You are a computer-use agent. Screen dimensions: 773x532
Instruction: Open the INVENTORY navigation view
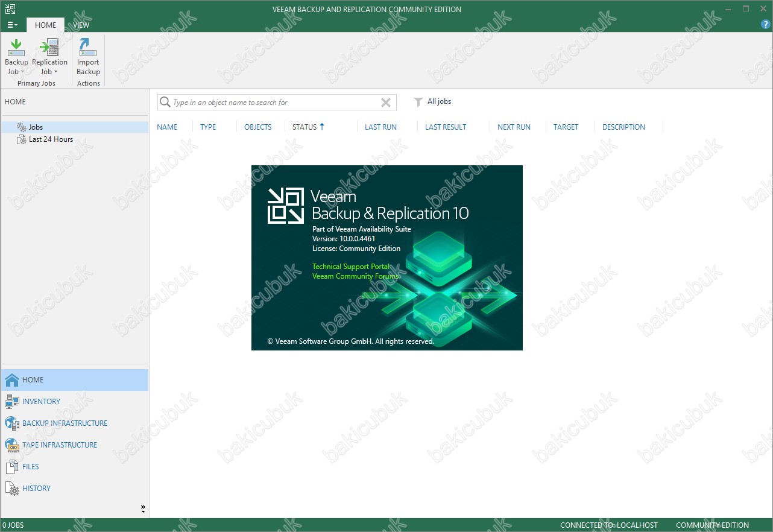75,402
